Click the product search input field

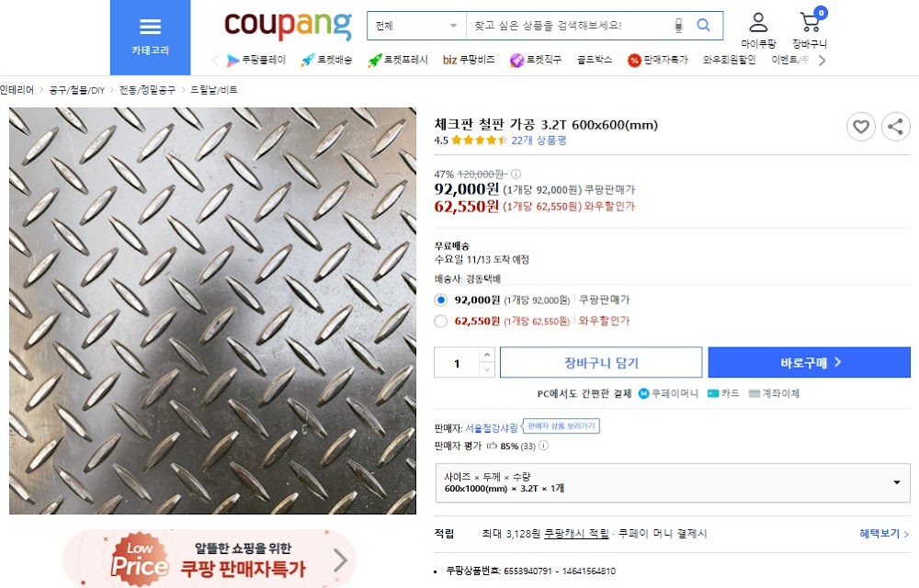pyautogui.click(x=569, y=25)
